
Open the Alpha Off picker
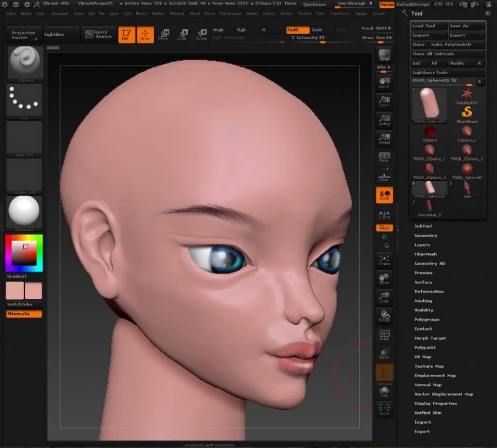(24, 138)
